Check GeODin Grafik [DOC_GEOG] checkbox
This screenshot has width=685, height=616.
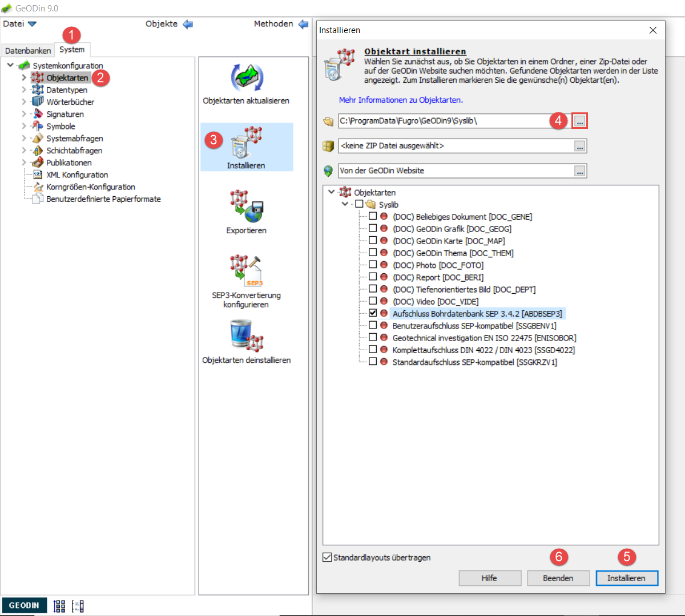pos(373,228)
